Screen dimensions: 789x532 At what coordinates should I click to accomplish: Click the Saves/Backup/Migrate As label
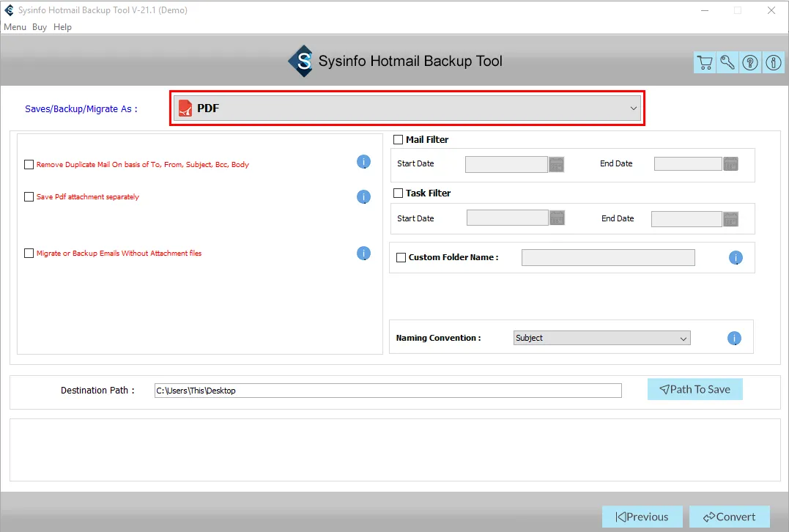(81, 108)
